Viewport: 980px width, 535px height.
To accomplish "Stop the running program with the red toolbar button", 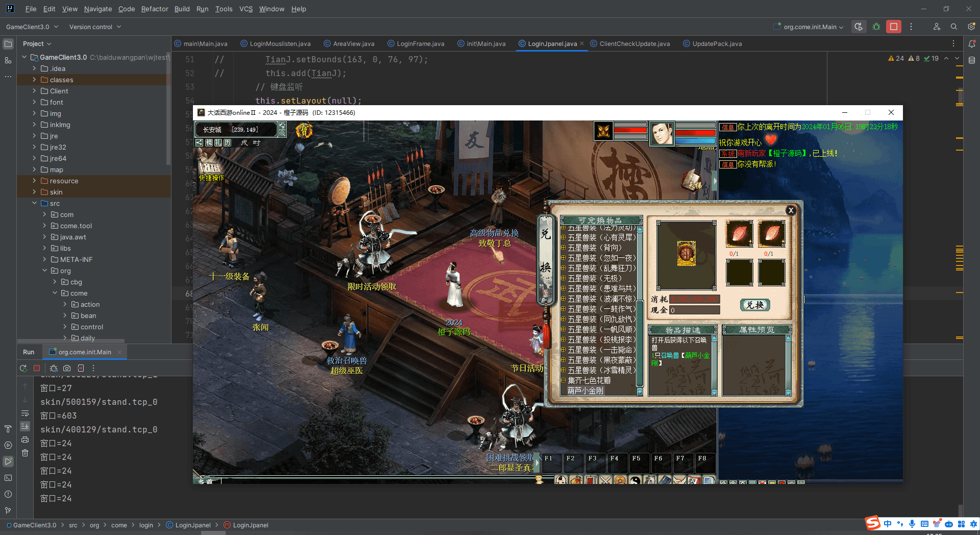I will 893,27.
